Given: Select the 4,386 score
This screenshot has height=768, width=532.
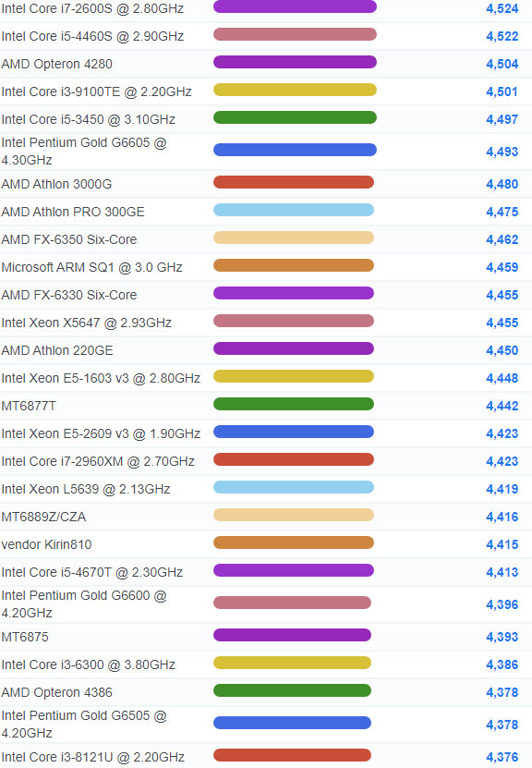Looking at the screenshot, I should pos(502,664).
